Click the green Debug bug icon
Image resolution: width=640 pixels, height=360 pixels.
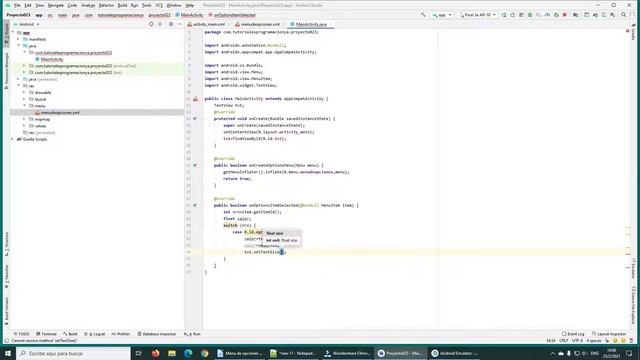click(x=530, y=15)
